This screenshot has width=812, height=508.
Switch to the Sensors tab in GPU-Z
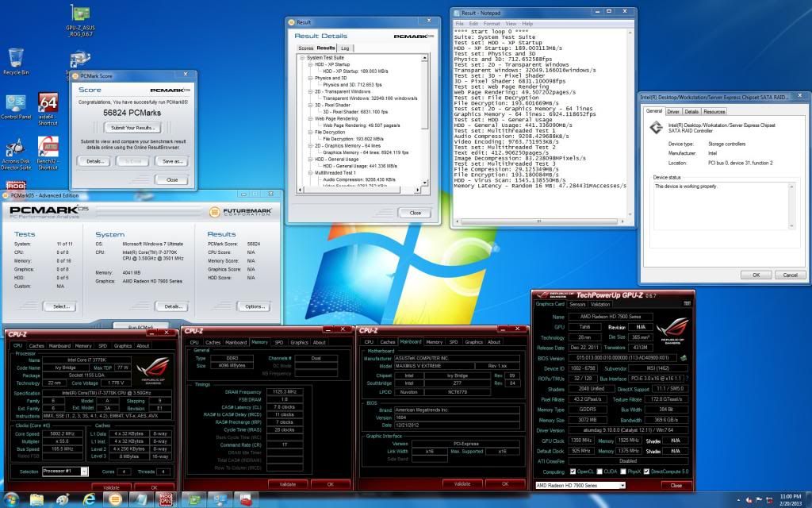577,304
